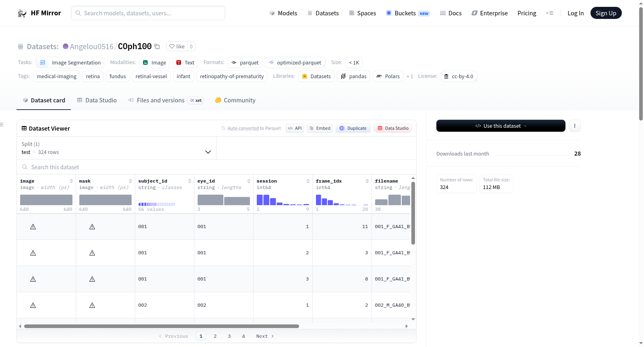644x347 pixels.
Task: Select the Dataset card tab
Action: click(44, 100)
